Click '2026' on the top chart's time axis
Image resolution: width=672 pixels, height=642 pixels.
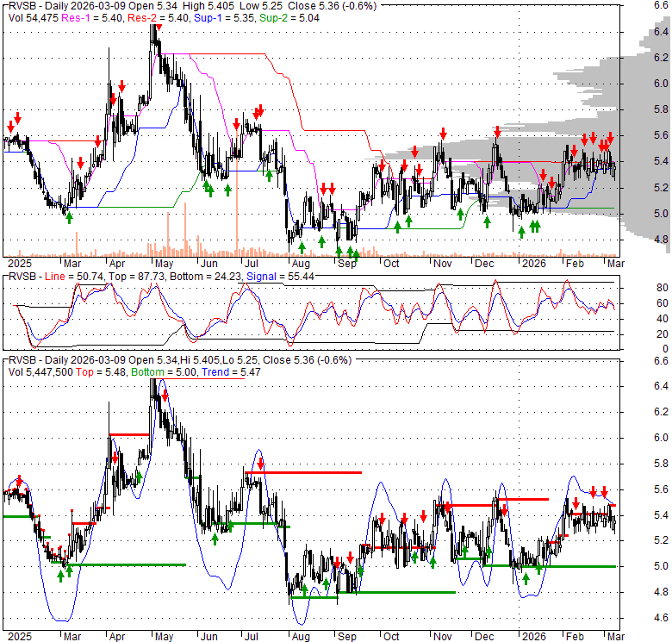[x=533, y=263]
